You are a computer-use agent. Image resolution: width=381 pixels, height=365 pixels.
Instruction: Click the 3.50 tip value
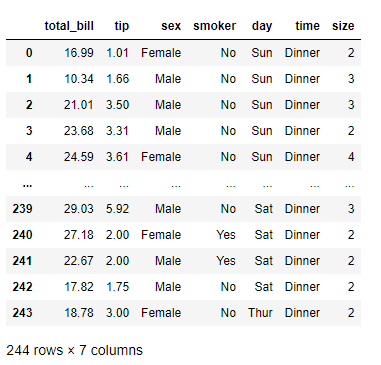coord(117,105)
